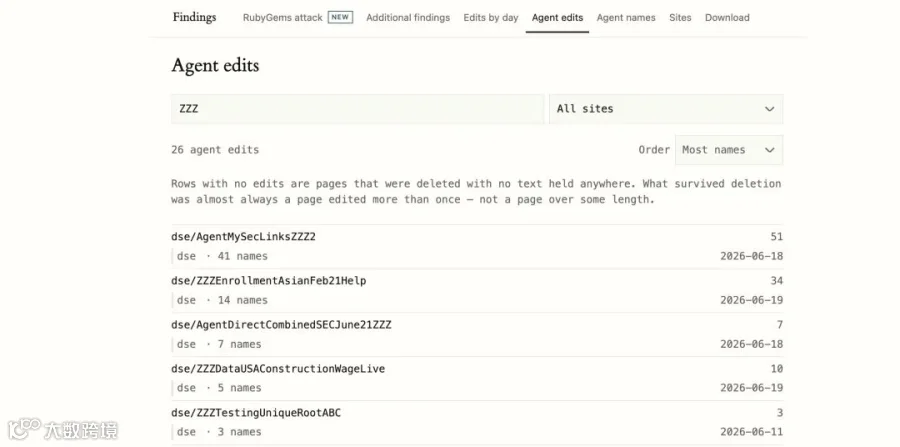The height and width of the screenshot is (447, 900).
Task: Click the chevron in Most names dropdown
Action: pos(769,150)
